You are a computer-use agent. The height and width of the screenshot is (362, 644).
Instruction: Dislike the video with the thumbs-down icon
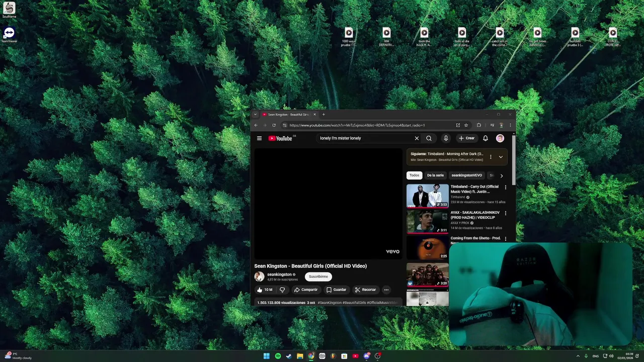282,290
